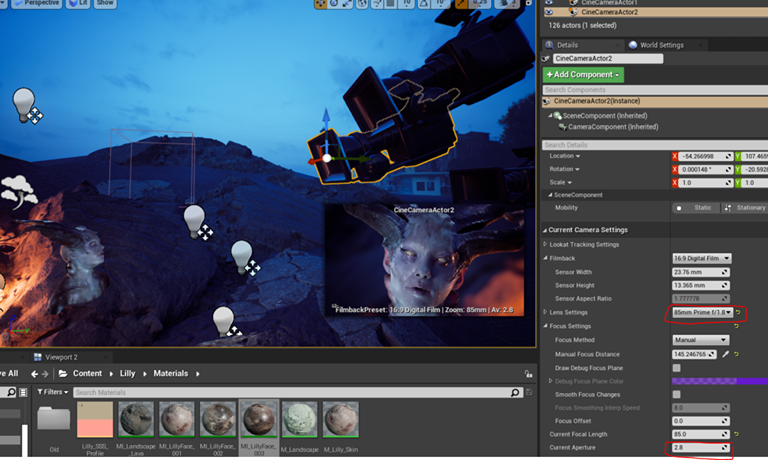
Task: Click the green Add Component button
Action: [x=583, y=75]
